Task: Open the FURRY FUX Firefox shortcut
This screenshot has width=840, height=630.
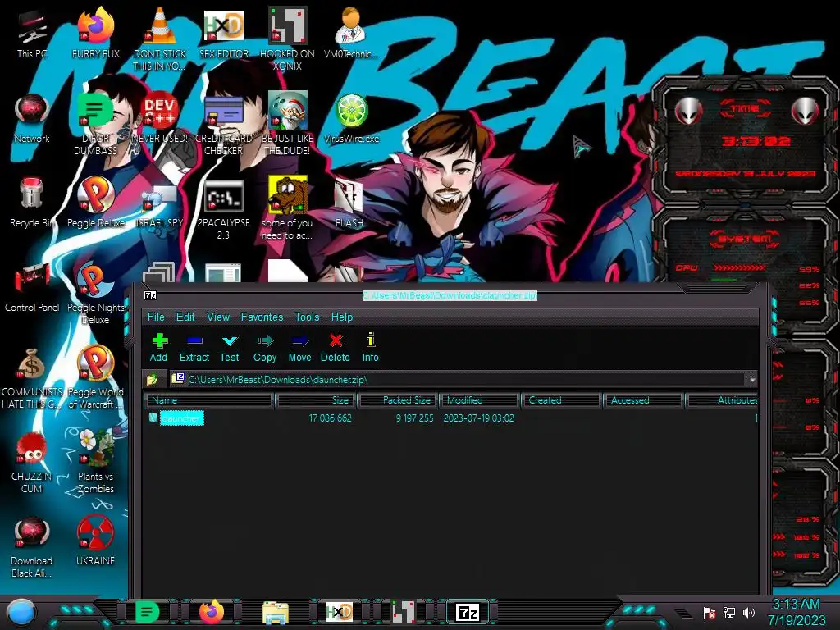Action: point(96,33)
